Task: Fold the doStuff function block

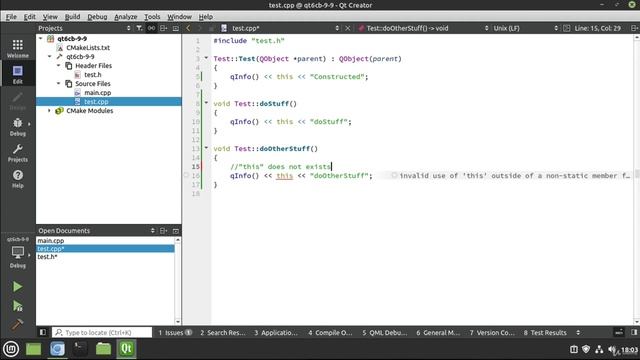Action: [206, 103]
